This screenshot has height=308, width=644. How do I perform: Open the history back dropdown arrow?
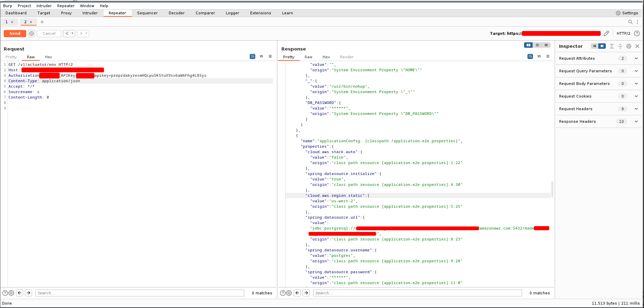point(72,33)
